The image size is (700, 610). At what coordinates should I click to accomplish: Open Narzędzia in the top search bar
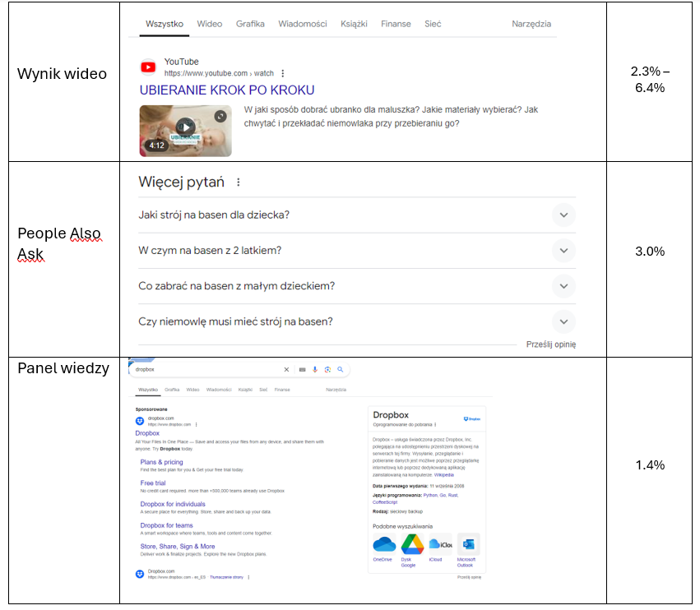click(x=531, y=24)
